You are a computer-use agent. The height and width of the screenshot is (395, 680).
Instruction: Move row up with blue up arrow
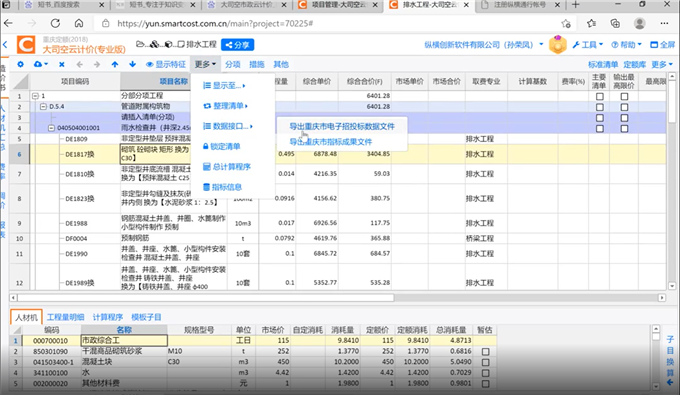click(114, 64)
